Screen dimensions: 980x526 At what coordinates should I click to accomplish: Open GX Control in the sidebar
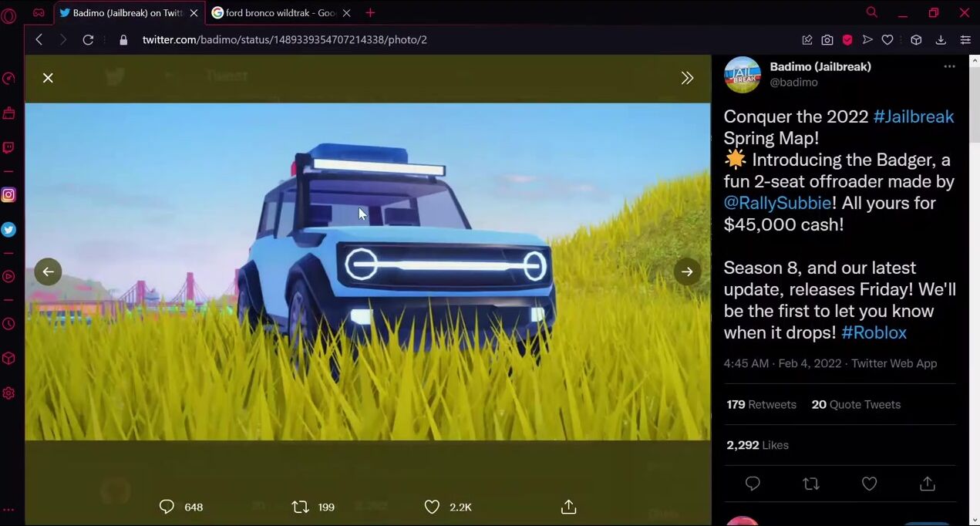click(8, 78)
